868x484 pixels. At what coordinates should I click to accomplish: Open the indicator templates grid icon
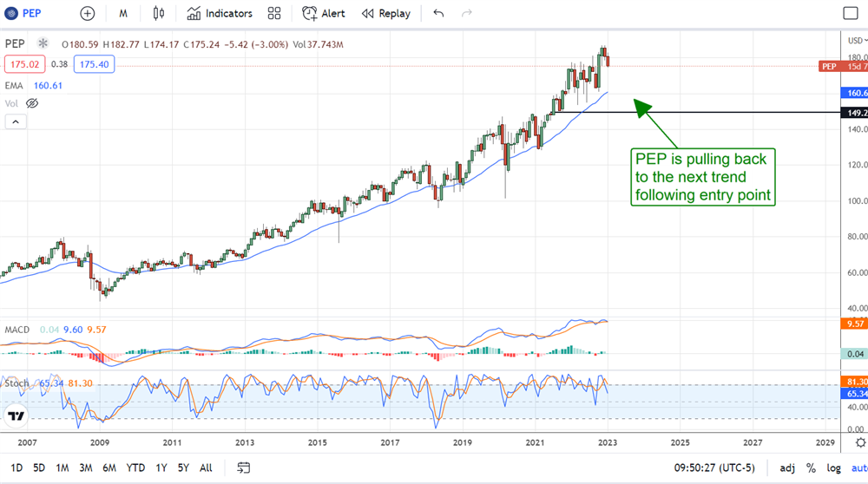[x=274, y=13]
